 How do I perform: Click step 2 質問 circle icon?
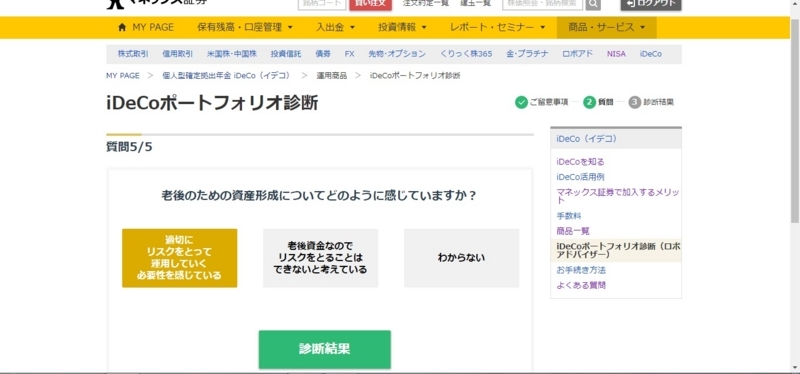(x=589, y=102)
